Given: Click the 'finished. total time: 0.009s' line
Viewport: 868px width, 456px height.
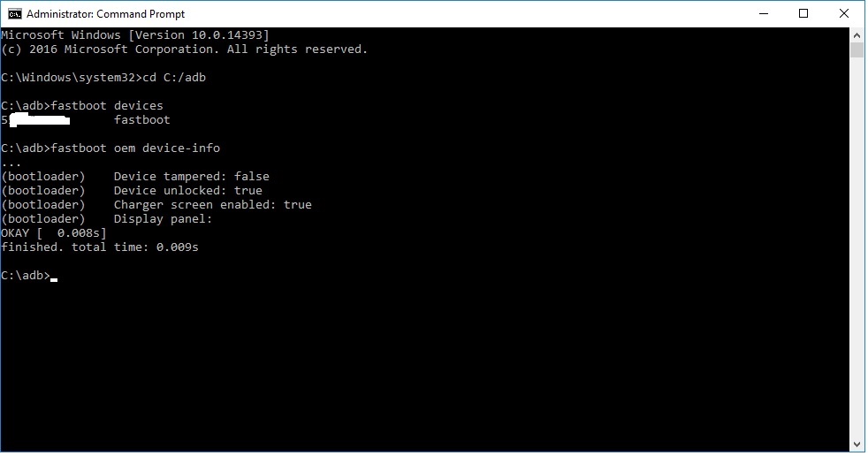Looking at the screenshot, I should point(100,247).
